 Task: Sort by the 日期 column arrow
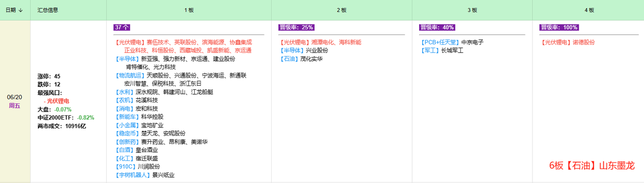click(21, 10)
